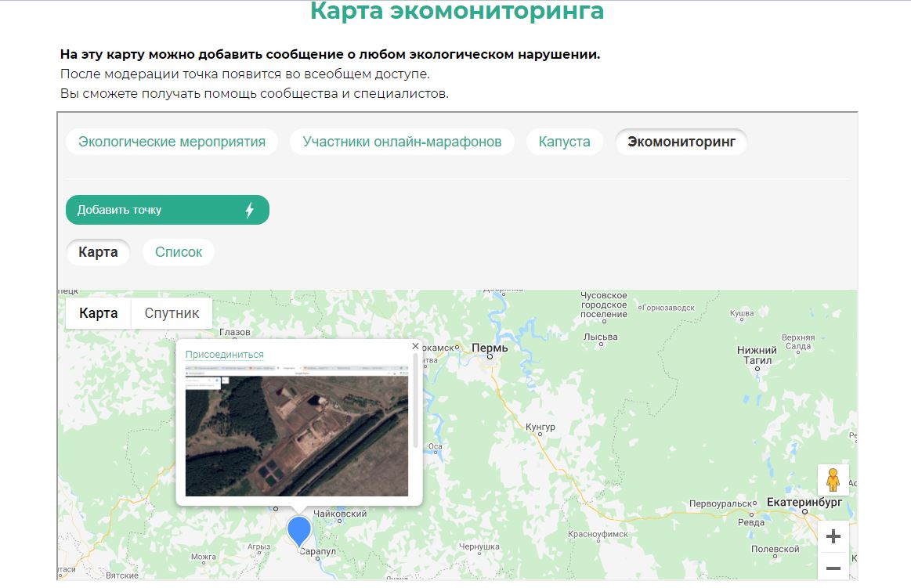Click the Агрыз town label

(x=258, y=547)
